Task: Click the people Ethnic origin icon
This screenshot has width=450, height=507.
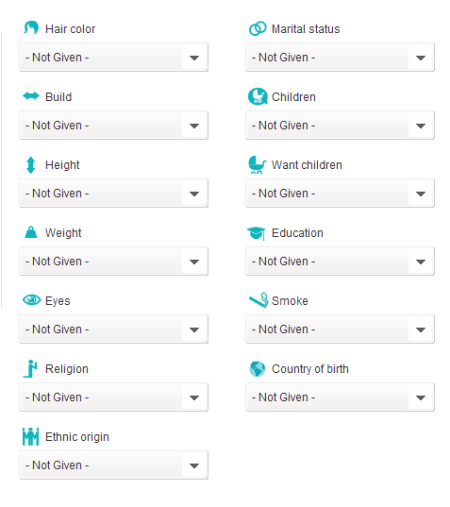Action: [x=31, y=437]
